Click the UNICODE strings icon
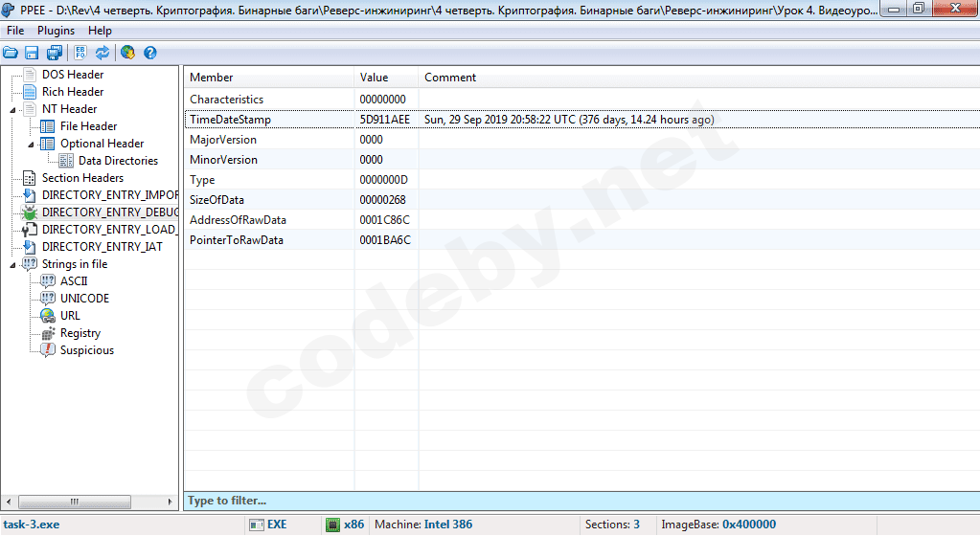 click(48, 299)
